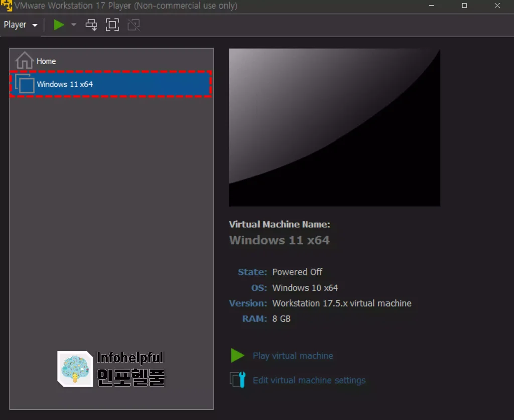Image resolution: width=514 pixels, height=420 pixels.
Task: Click the 8 GB RAM value
Action: tap(281, 319)
